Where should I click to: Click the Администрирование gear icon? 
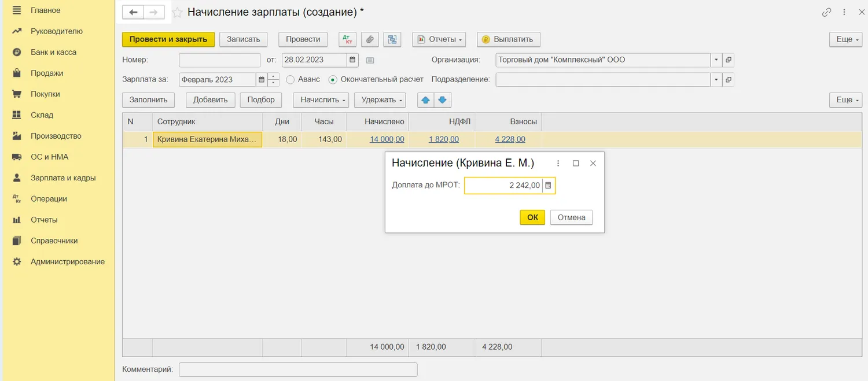point(17,261)
